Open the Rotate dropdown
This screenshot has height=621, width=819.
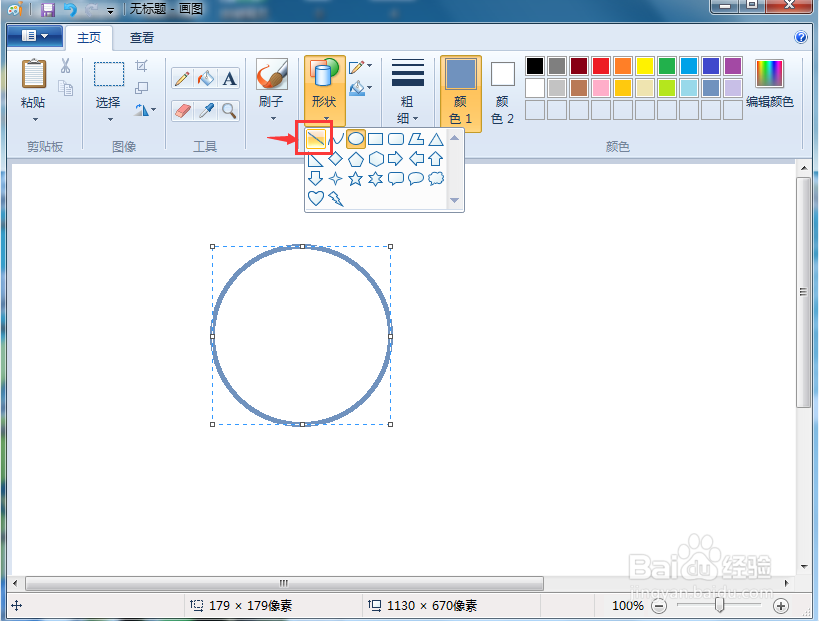point(145,110)
